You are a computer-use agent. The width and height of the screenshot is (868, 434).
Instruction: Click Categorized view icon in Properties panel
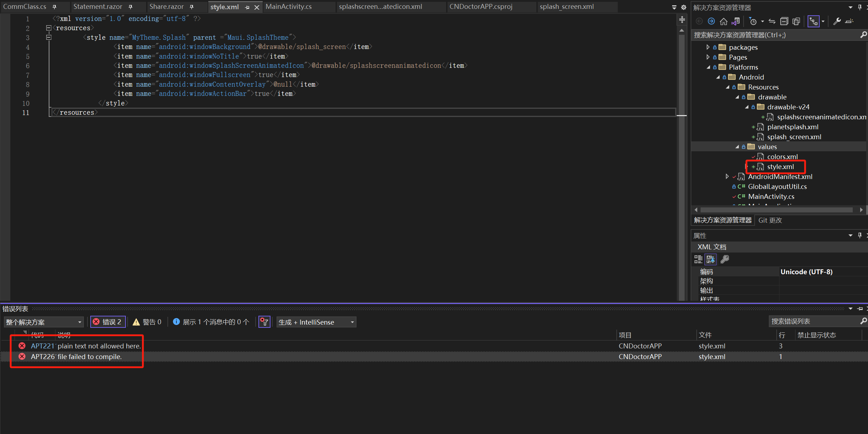(698, 259)
